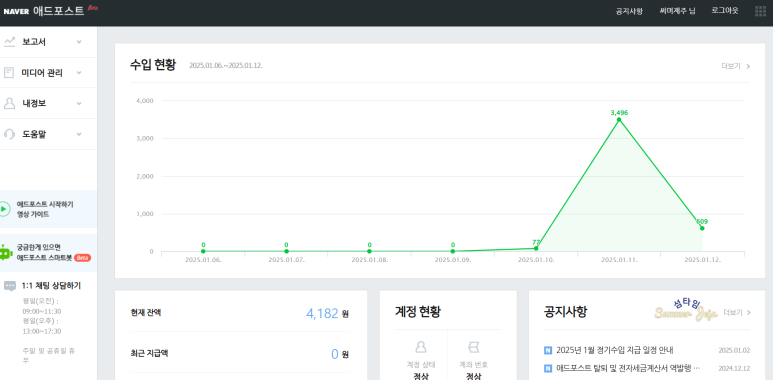The width and height of the screenshot is (773, 380).
Task: Click the 공지사항 panel heading
Action: tap(565, 311)
